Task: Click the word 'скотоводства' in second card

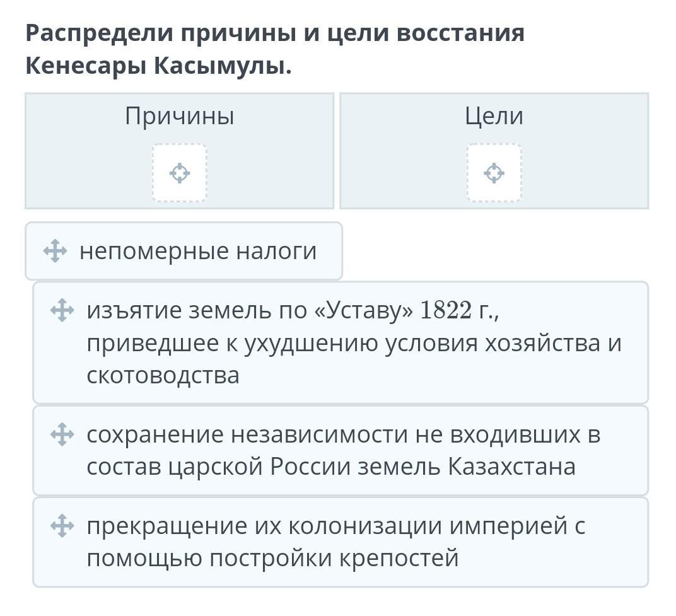Action: [x=163, y=376]
